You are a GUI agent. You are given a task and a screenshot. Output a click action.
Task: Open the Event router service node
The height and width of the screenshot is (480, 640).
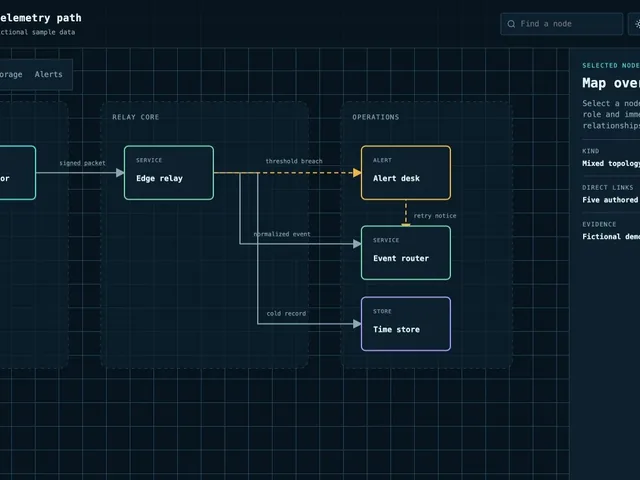pyautogui.click(x=406, y=253)
